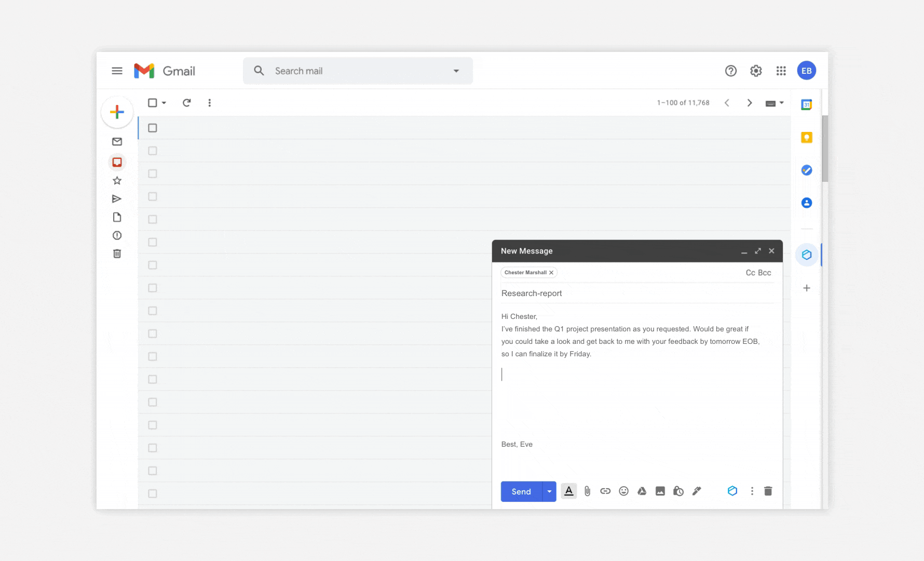Open Google Keep side panel

(x=806, y=137)
